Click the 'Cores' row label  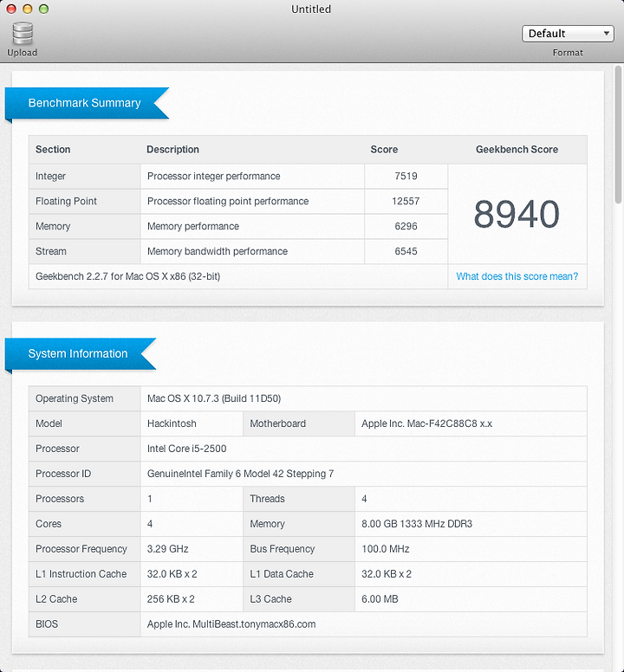(x=49, y=524)
